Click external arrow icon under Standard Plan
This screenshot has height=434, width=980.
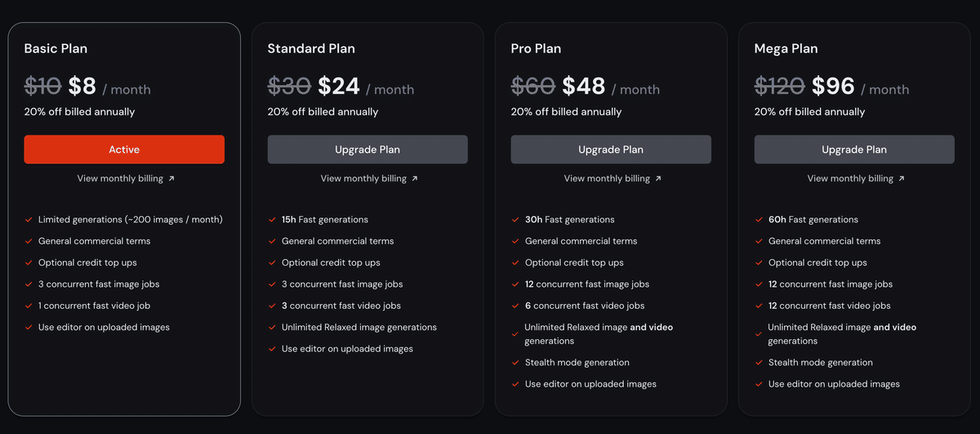pyautogui.click(x=415, y=178)
